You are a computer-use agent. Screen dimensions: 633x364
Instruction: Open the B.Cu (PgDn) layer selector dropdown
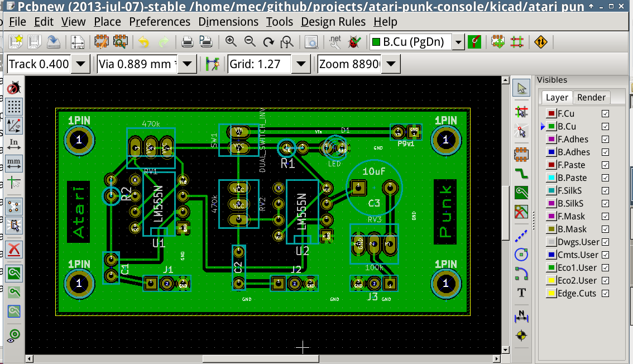(458, 41)
